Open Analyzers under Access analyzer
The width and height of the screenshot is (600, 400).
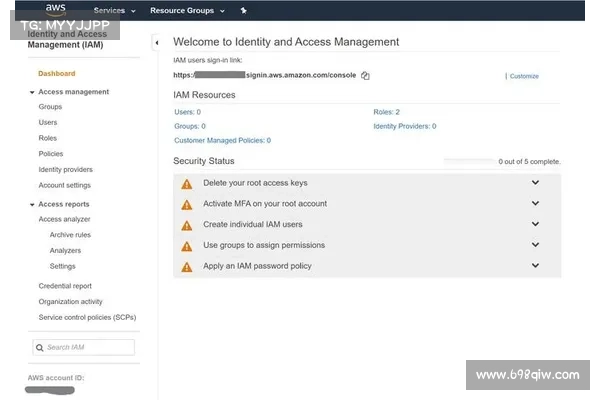(x=65, y=251)
